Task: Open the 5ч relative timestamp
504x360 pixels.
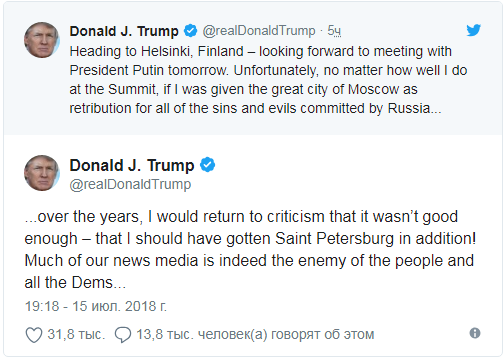Action: (x=334, y=31)
